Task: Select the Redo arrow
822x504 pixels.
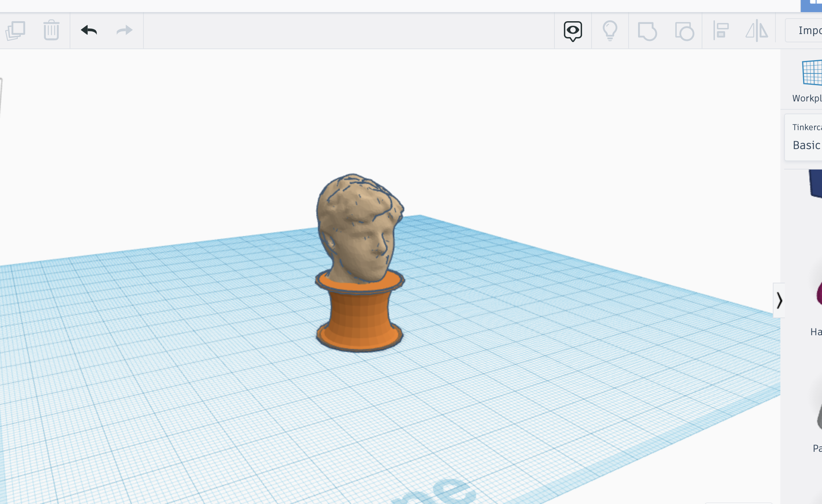Action: coord(123,31)
